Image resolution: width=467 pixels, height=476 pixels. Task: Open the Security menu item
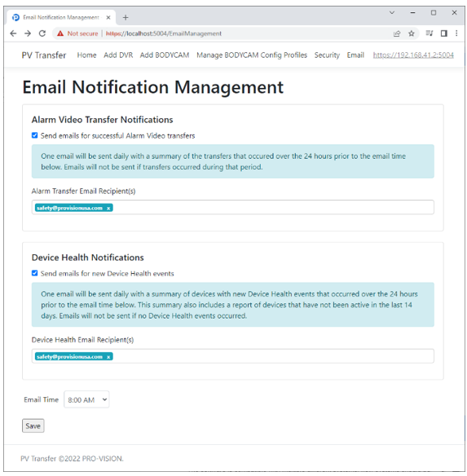tap(327, 55)
